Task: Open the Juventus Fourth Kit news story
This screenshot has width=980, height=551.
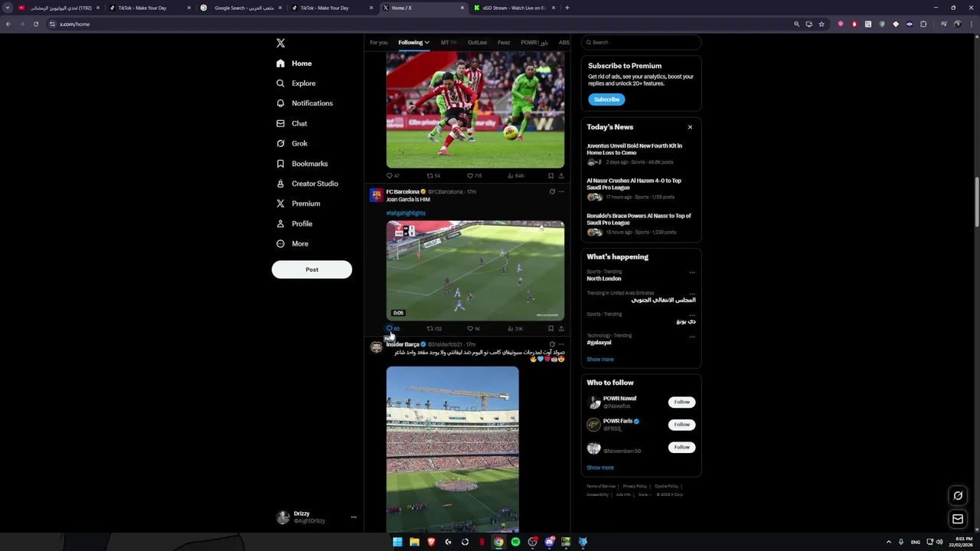Action: pyautogui.click(x=640, y=154)
